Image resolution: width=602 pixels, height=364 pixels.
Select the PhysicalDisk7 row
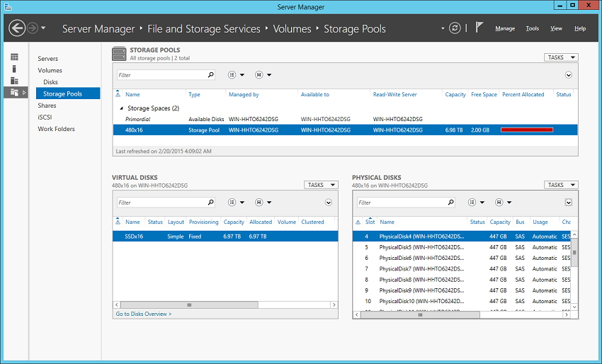point(462,269)
